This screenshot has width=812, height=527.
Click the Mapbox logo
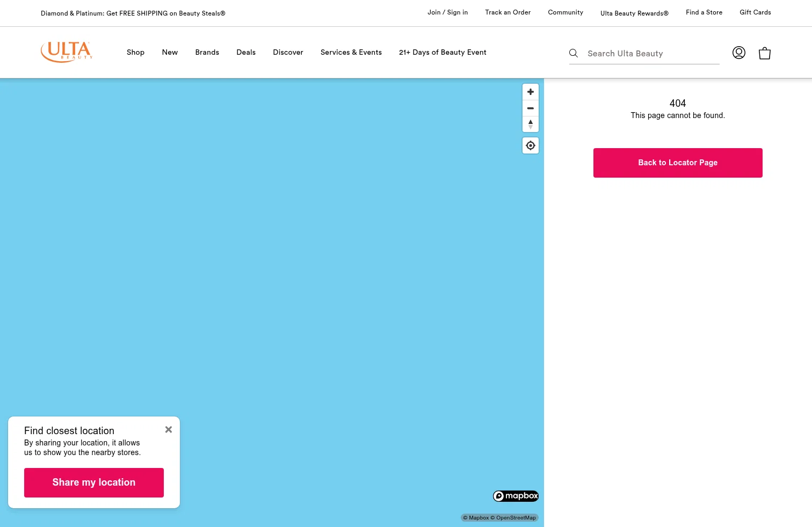pyautogui.click(x=516, y=496)
